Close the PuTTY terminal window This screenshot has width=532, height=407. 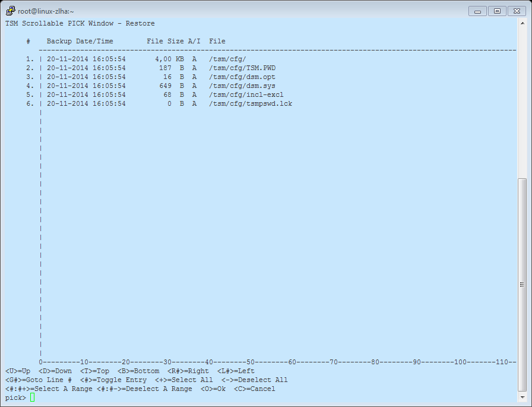pyautogui.click(x=517, y=11)
